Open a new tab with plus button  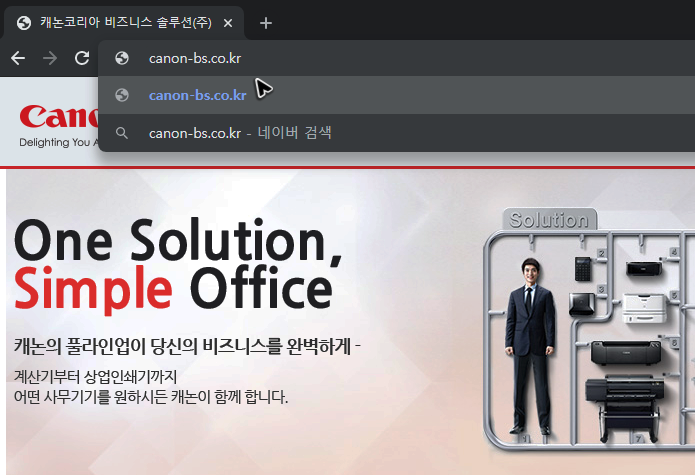tap(266, 23)
